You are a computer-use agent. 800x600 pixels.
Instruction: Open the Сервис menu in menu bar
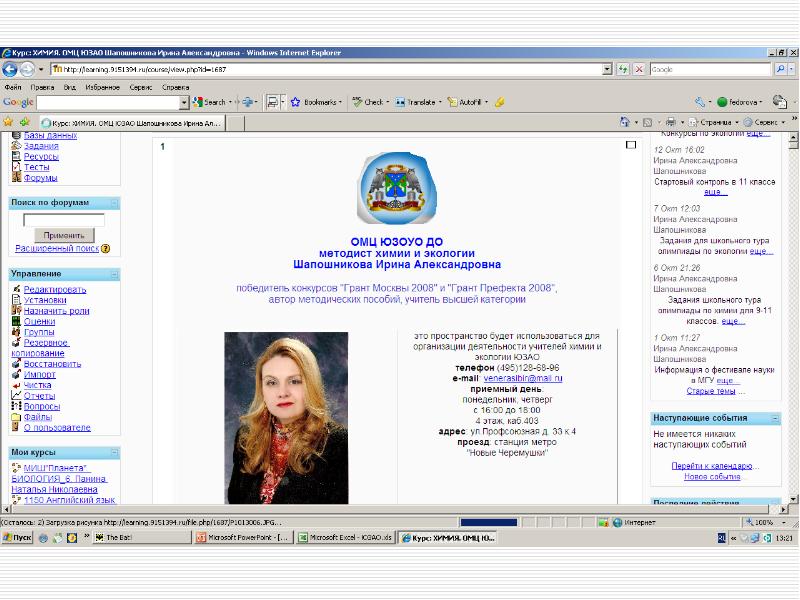pos(141,87)
